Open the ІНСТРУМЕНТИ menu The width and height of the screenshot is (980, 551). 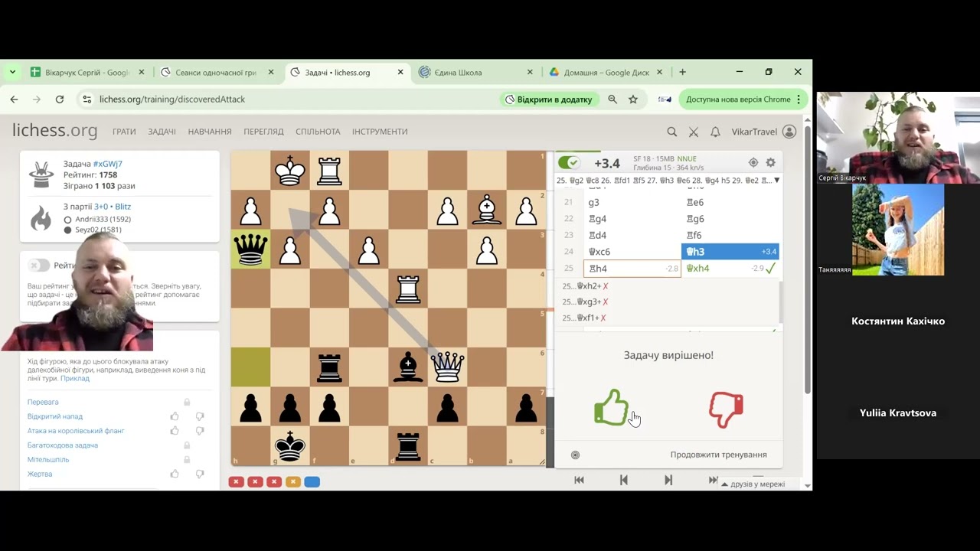(380, 132)
